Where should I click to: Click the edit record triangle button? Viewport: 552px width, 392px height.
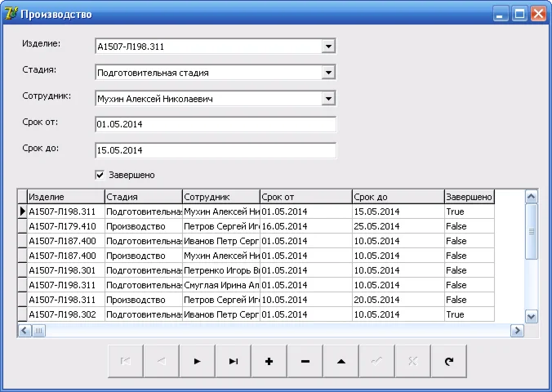tap(341, 361)
